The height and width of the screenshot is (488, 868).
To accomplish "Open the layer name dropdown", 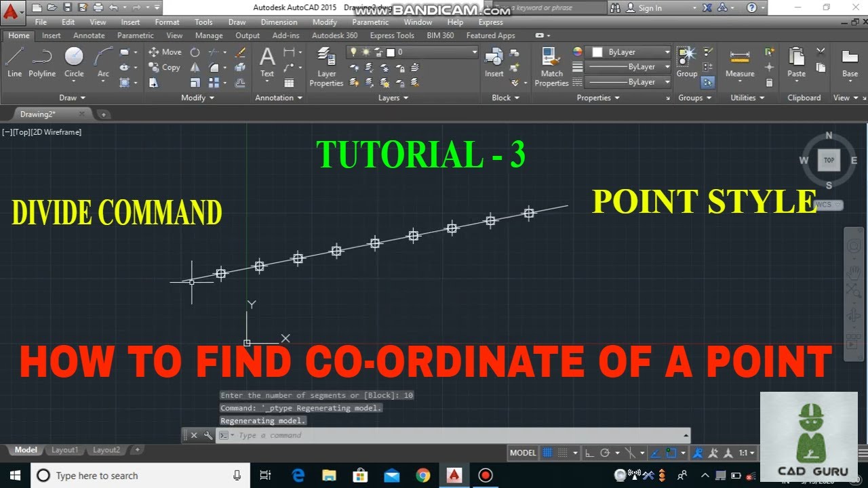I will pyautogui.click(x=412, y=52).
